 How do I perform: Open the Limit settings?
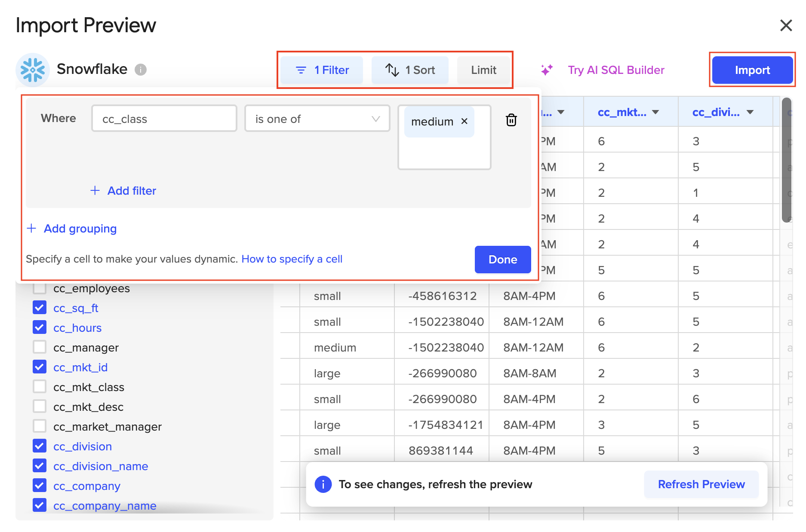483,70
